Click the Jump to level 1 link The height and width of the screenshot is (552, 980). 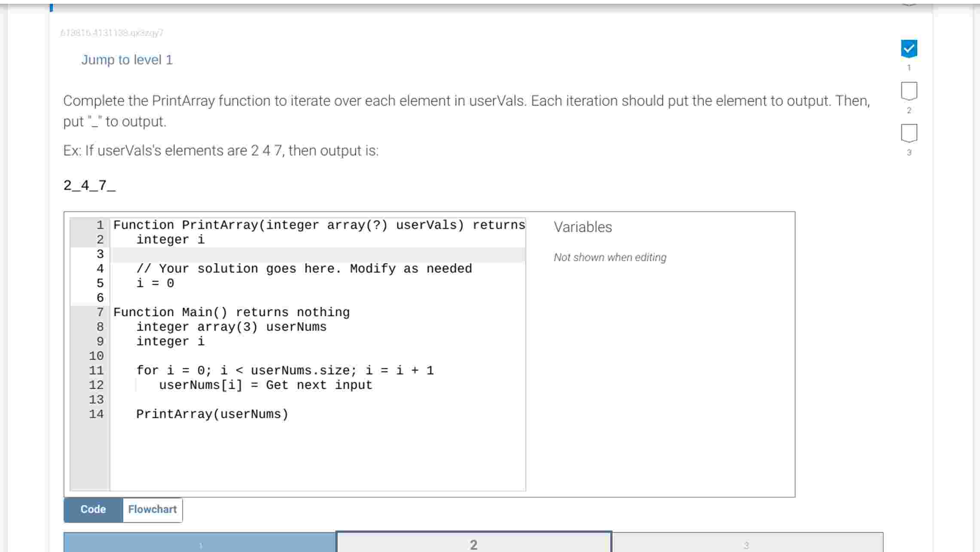pos(127,60)
